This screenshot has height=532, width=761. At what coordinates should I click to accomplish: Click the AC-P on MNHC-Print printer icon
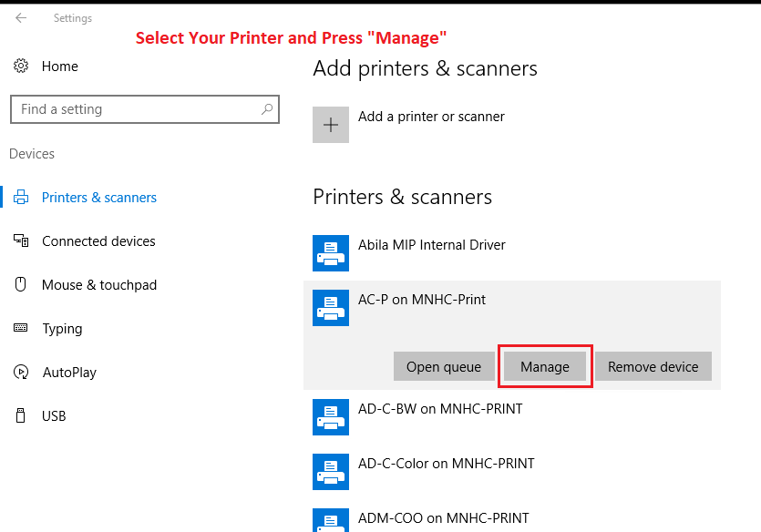[x=331, y=308]
